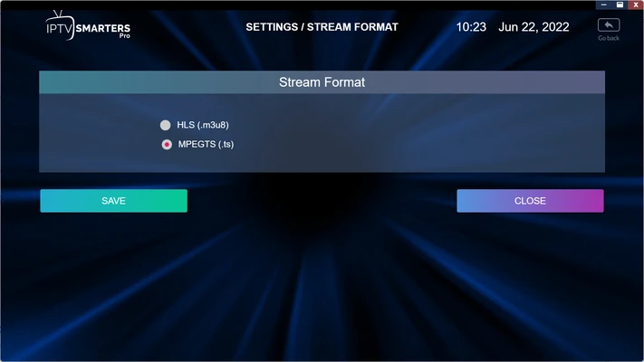This screenshot has height=362, width=644.
Task: Click the CLOSE button
Action: tap(530, 201)
